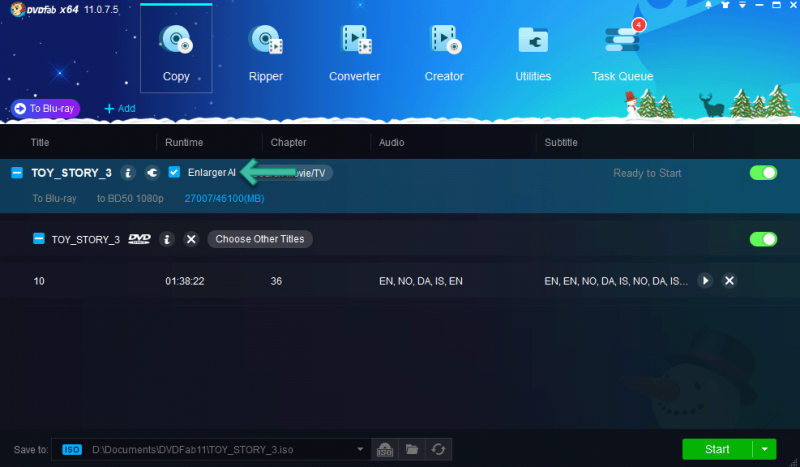Viewport: 800px width, 467px height.
Task: Click the DVDFab logo
Action: coord(46,9)
